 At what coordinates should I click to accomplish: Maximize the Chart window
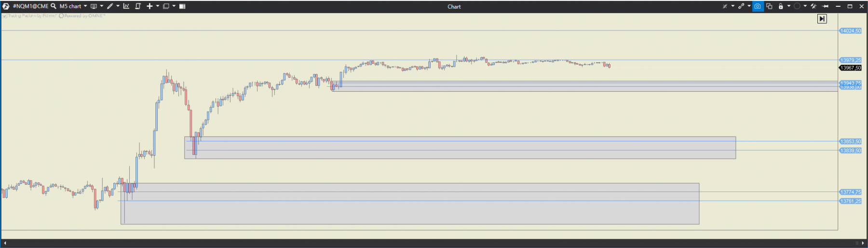pyautogui.click(x=850, y=6)
